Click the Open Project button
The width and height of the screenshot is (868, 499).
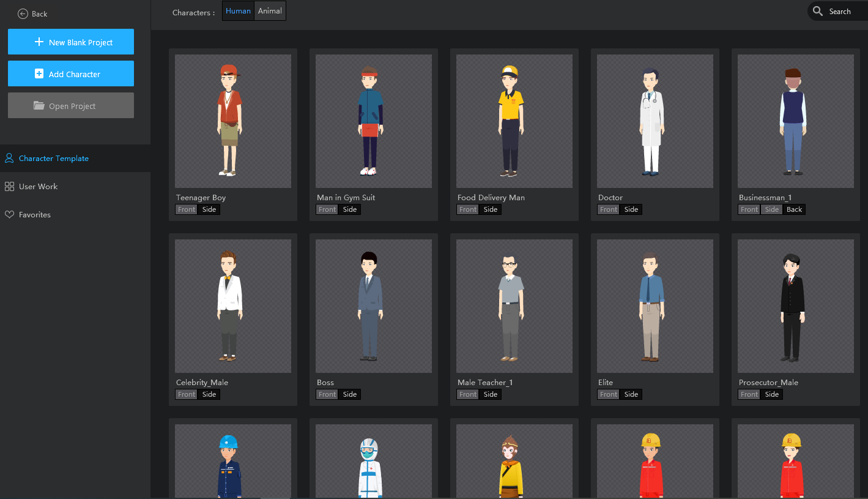(71, 105)
